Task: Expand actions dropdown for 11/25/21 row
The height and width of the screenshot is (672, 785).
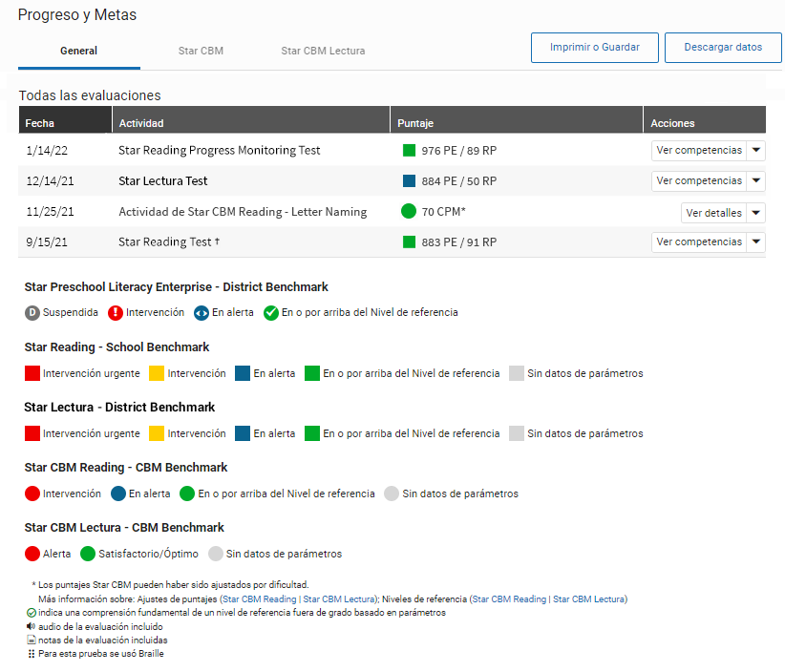Action: pyautogui.click(x=756, y=213)
